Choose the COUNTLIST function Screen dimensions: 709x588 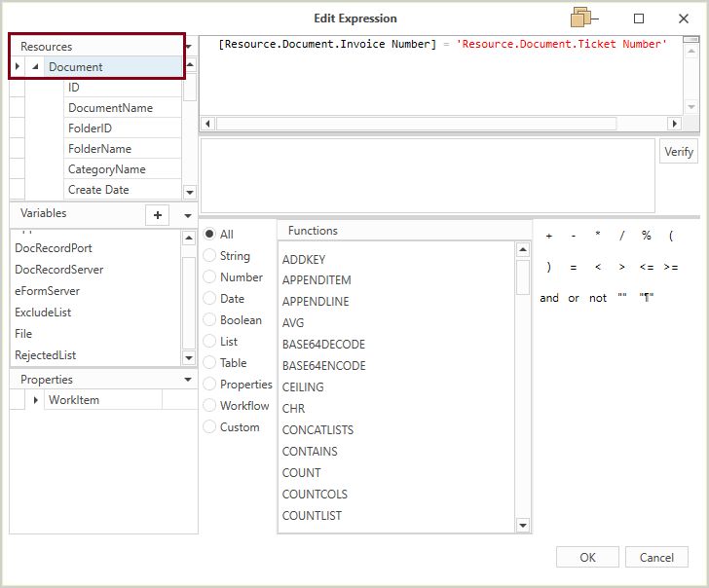pyautogui.click(x=312, y=516)
